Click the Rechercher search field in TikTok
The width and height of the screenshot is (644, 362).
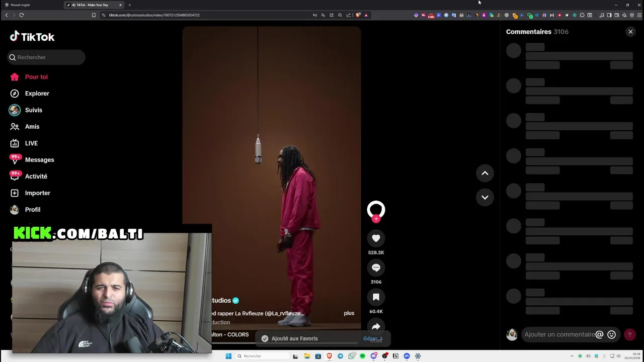pyautogui.click(x=46, y=57)
